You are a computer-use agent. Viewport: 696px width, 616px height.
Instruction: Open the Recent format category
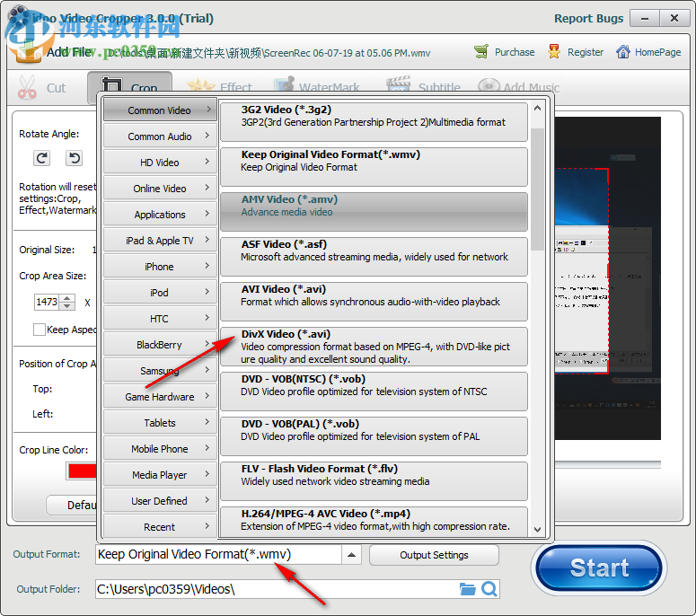click(x=160, y=527)
